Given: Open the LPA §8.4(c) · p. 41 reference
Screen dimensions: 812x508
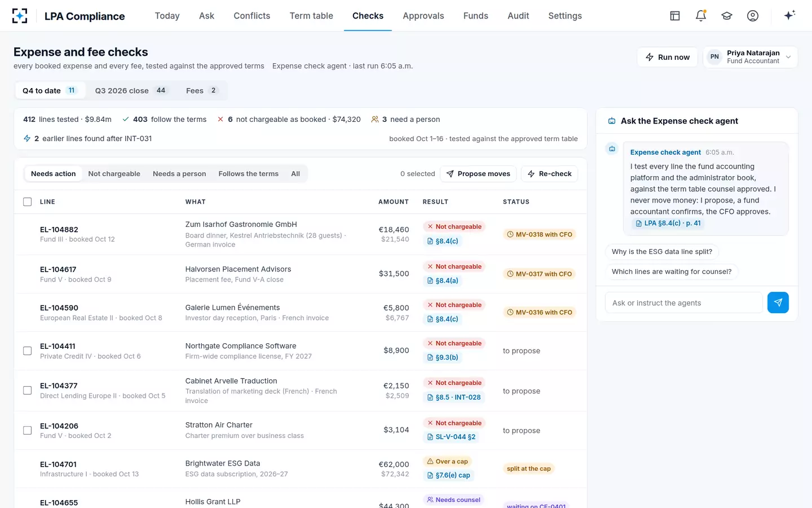Looking at the screenshot, I should click(x=668, y=224).
